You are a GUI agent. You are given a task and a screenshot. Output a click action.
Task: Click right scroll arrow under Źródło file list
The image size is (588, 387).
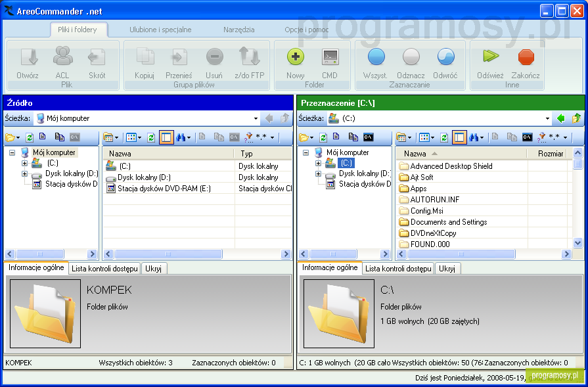286,254
